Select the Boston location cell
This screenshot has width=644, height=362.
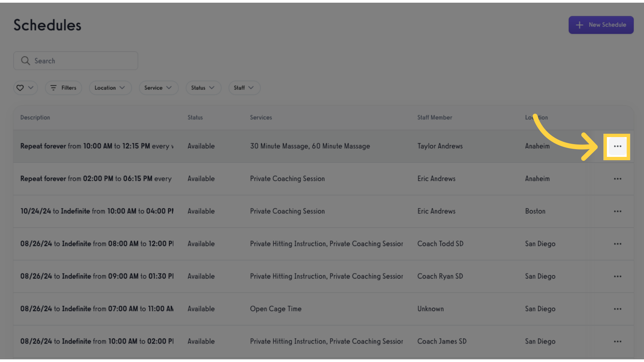tap(535, 211)
